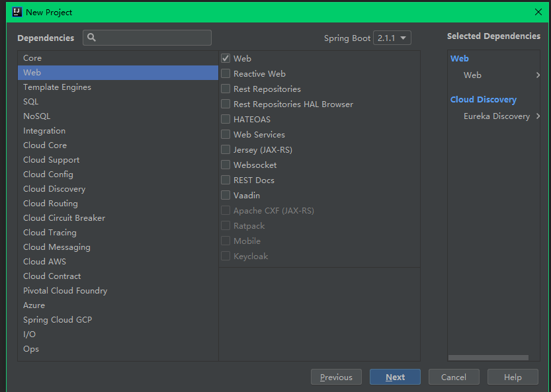Open the Cloud Config category

tap(118, 175)
